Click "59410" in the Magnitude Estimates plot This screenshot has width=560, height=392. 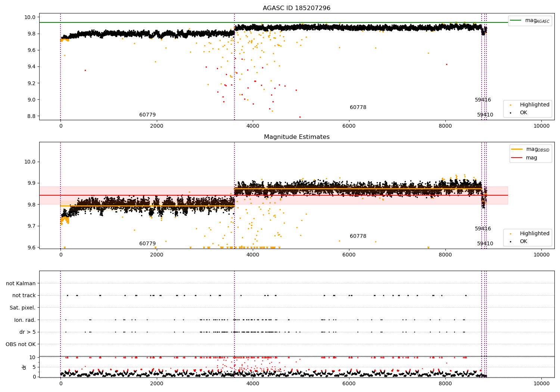click(x=485, y=244)
